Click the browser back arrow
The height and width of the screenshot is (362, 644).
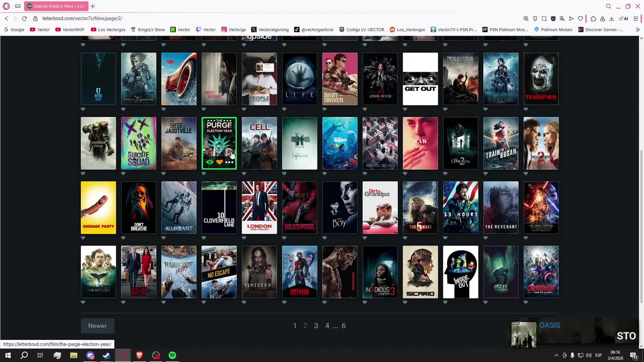6,19
